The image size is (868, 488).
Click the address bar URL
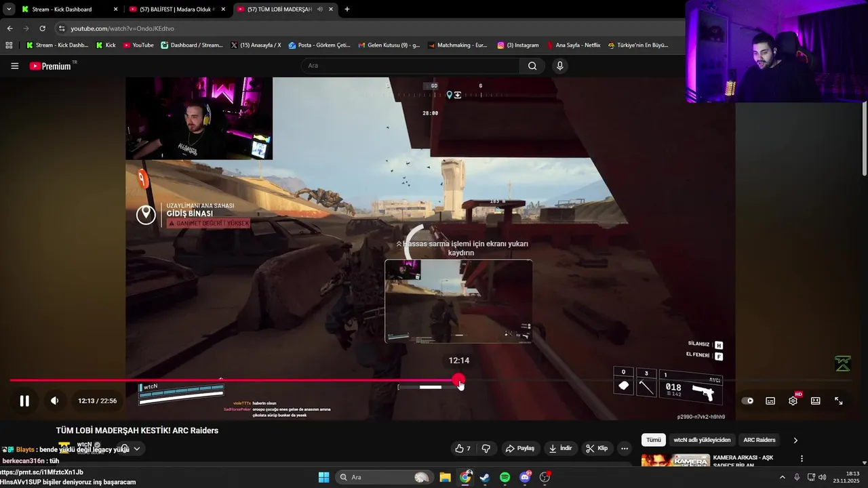[123, 28]
